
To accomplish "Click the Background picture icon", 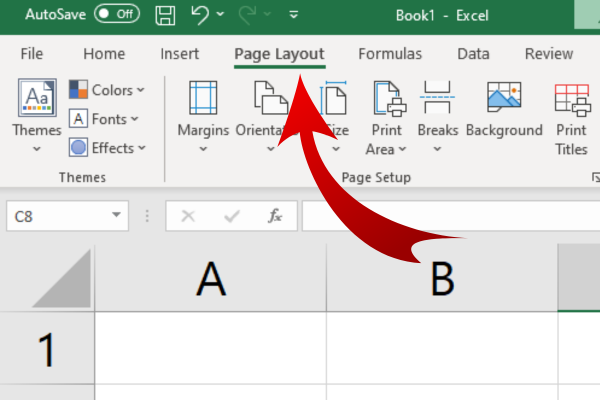I will [504, 96].
